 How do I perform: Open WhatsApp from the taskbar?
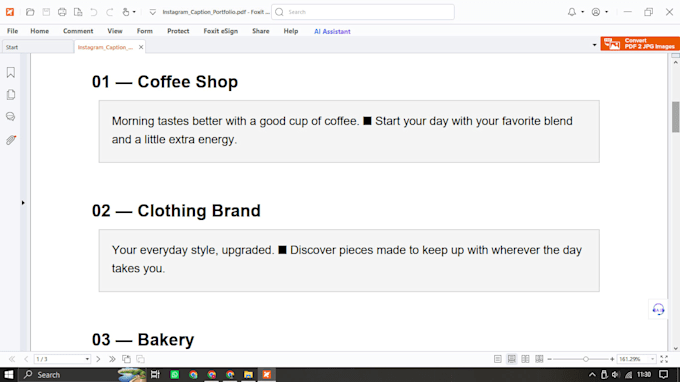click(175, 375)
